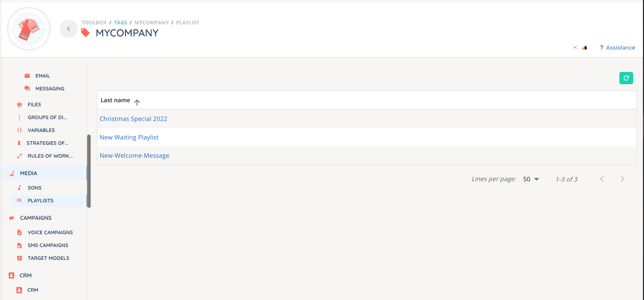
Task: Click the Tags breadcrumb link
Action: [x=120, y=23]
